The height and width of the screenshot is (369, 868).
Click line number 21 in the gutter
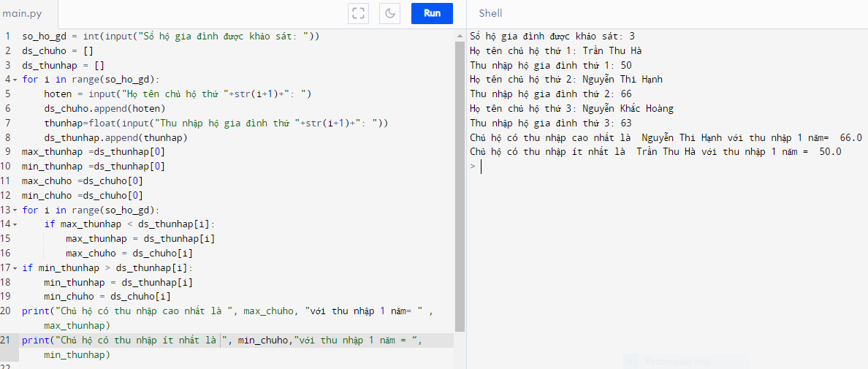click(6, 341)
